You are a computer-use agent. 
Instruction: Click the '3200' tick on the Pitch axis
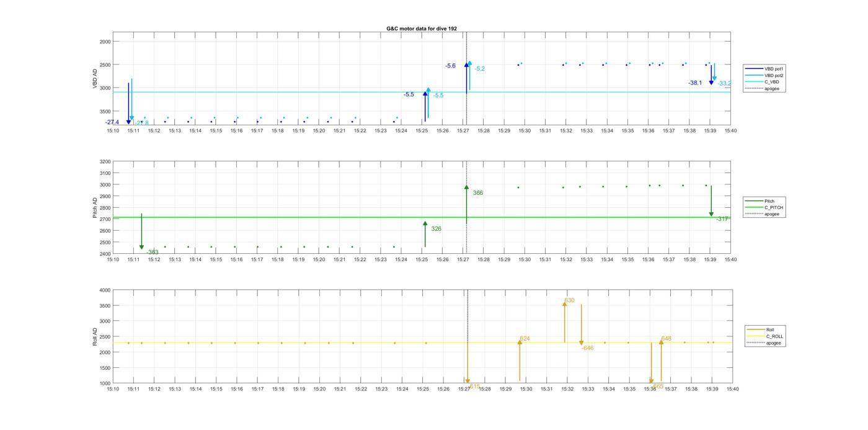[105, 162]
